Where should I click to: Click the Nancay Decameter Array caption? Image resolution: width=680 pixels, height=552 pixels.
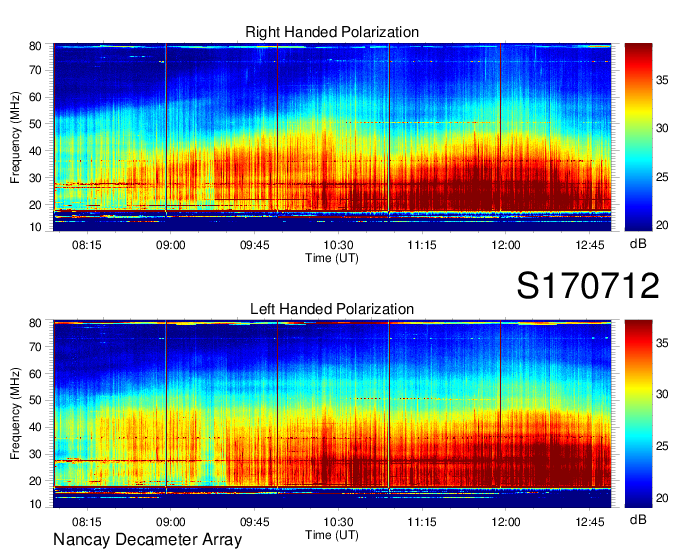[x=147, y=540]
